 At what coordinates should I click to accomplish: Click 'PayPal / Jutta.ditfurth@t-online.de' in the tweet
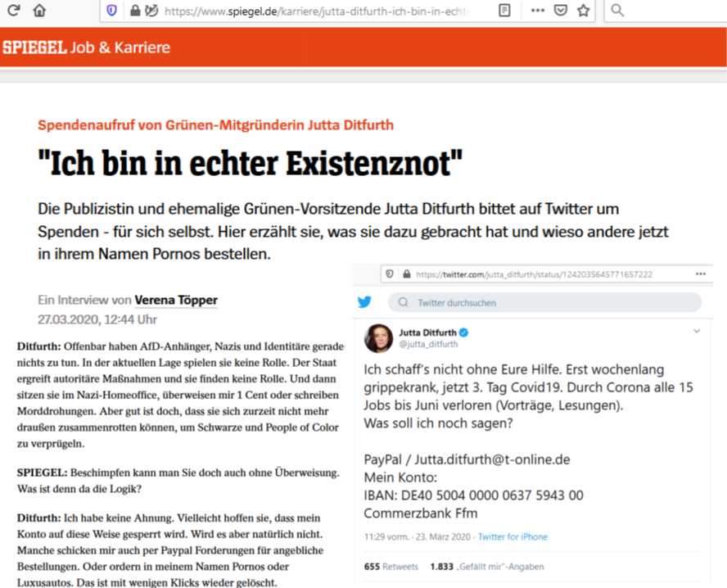pyautogui.click(x=467, y=459)
